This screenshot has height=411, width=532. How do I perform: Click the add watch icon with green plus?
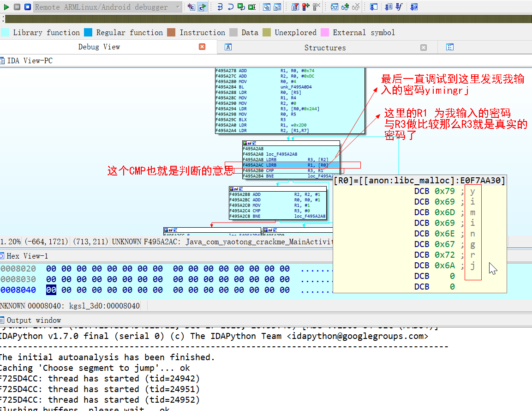(345, 7)
